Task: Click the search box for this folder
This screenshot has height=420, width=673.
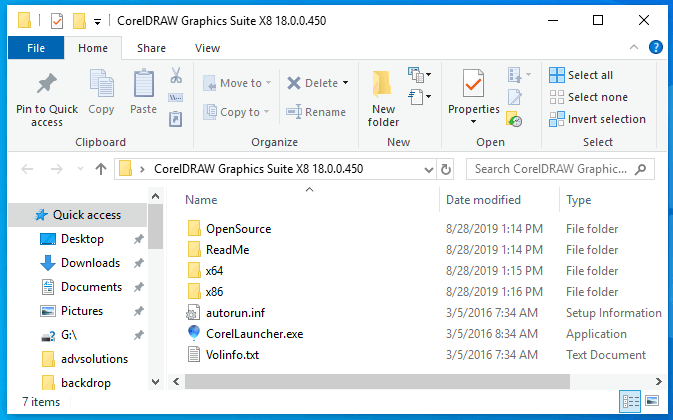Action: 560,169
